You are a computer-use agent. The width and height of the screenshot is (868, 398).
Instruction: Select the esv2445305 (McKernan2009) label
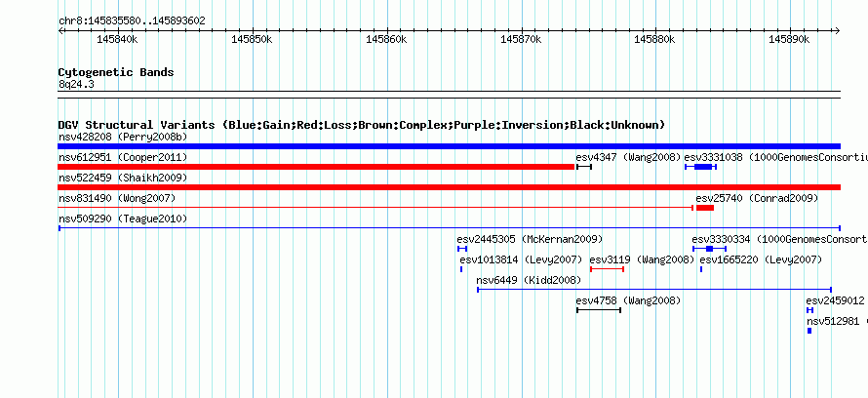[x=530, y=239]
